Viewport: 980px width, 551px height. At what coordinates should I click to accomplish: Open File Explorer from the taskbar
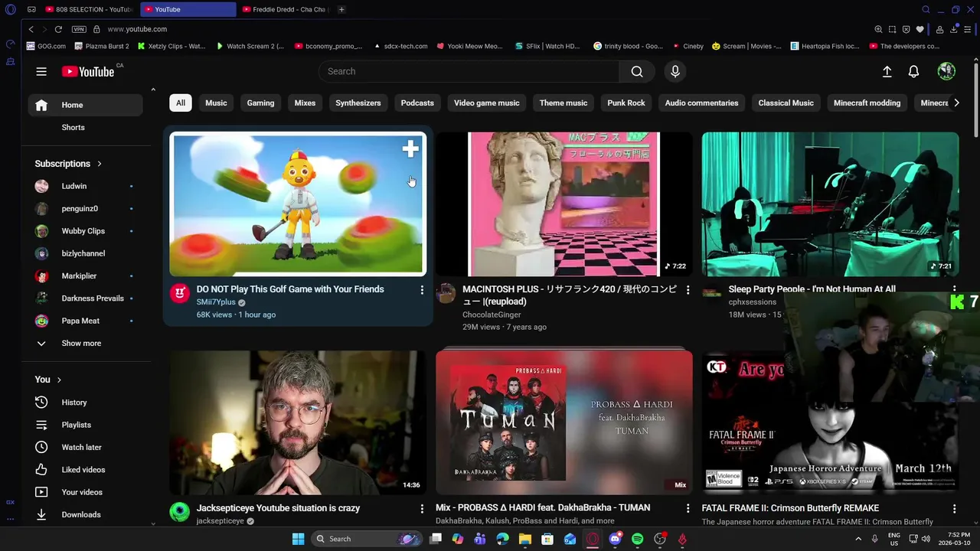(524, 539)
